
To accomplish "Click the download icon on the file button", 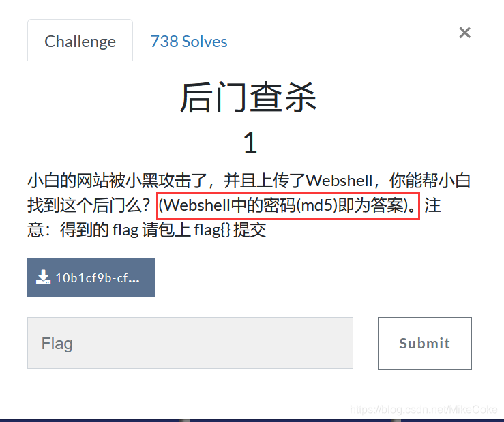I will (x=43, y=277).
